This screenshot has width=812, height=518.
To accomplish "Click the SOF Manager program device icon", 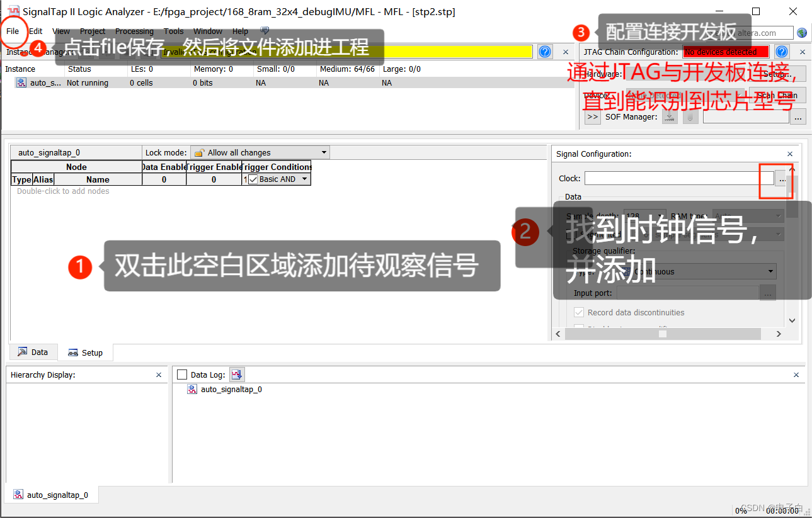I will click(x=670, y=116).
